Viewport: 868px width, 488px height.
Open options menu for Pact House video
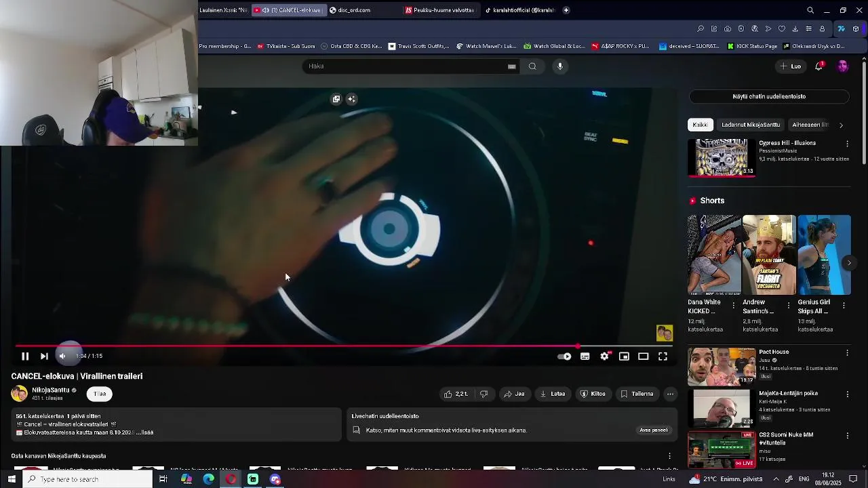coord(847,352)
